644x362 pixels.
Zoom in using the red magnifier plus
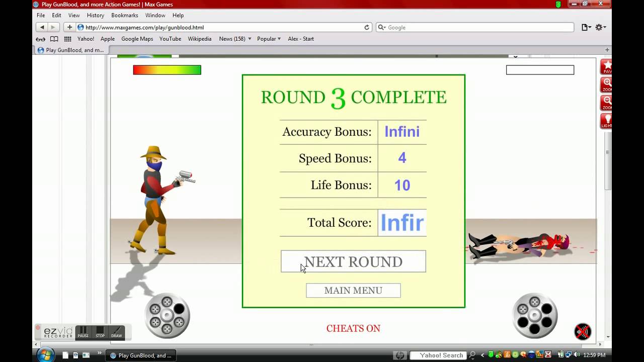pos(606,84)
